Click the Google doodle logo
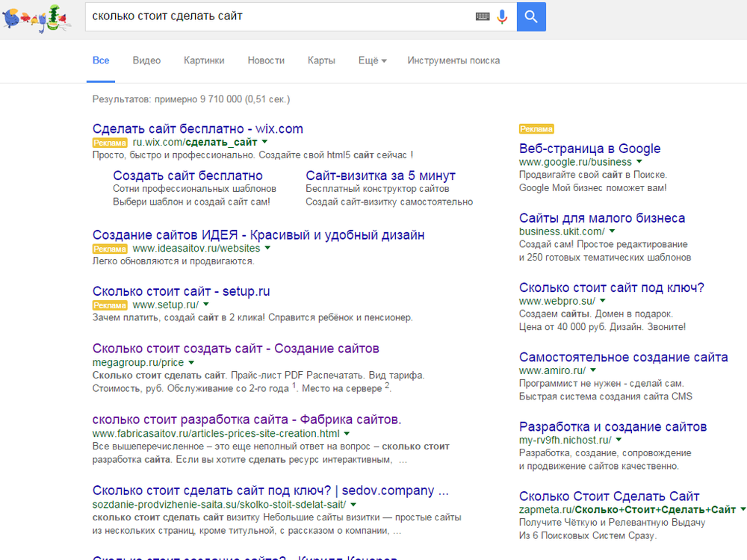Viewport: 747px width, 560px height. [37, 18]
